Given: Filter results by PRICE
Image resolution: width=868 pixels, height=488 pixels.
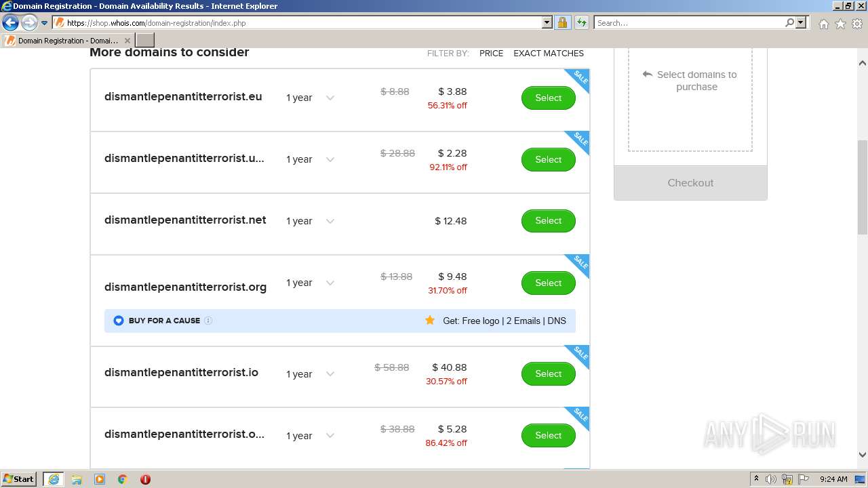Looking at the screenshot, I should point(491,53).
